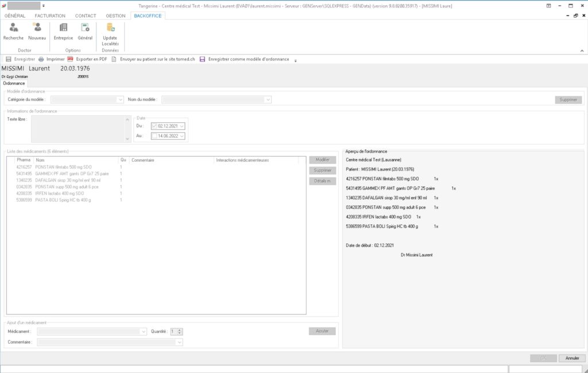588x373 pixels.
Task: Open the doctor Recherche tool
Action: tap(13, 31)
